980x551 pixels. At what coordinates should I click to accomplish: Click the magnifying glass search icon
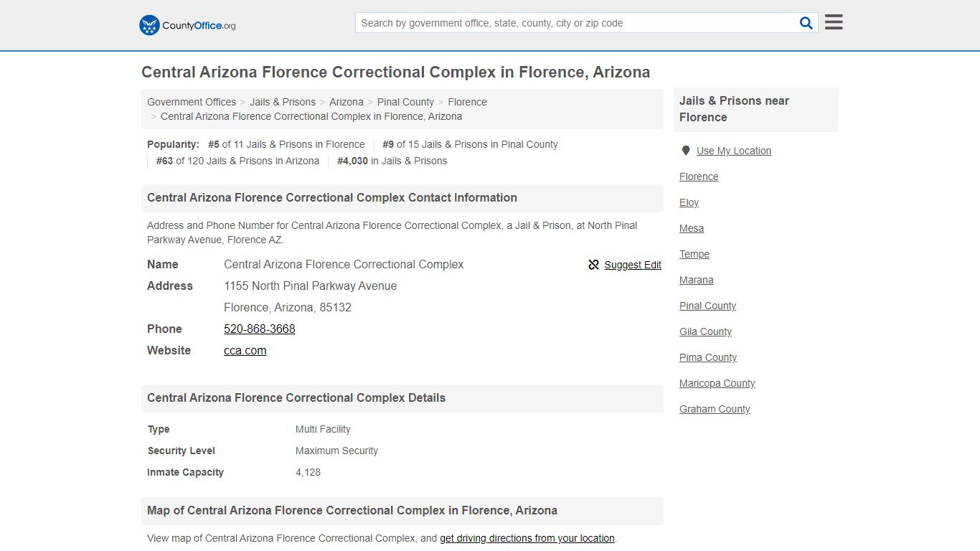[806, 23]
